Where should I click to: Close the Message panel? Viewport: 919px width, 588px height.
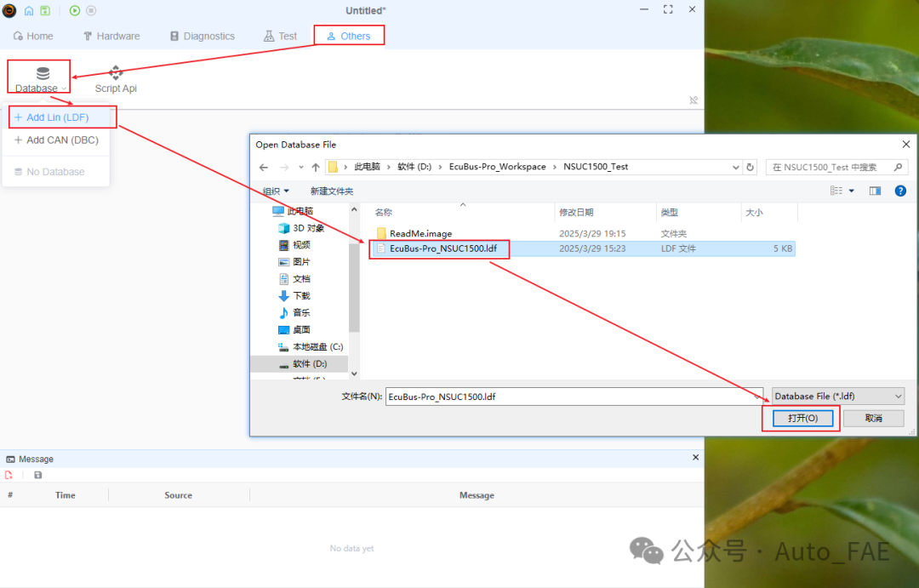click(696, 457)
